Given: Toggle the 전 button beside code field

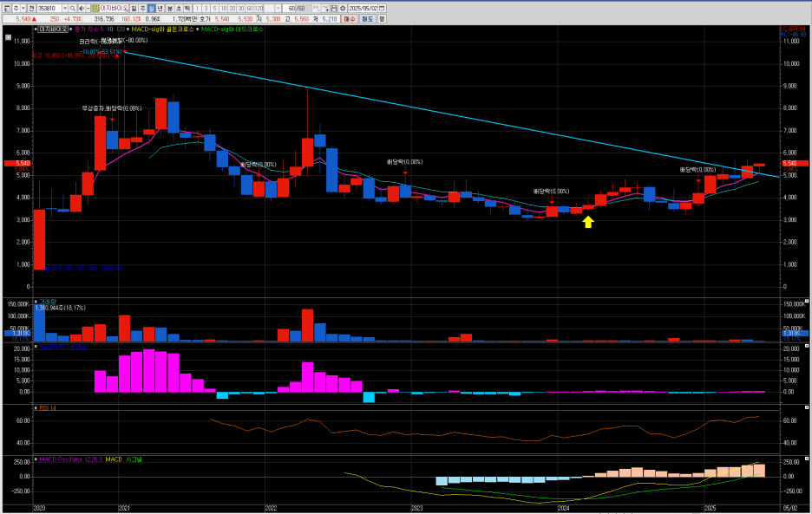Looking at the screenshot, I should click(31, 9).
